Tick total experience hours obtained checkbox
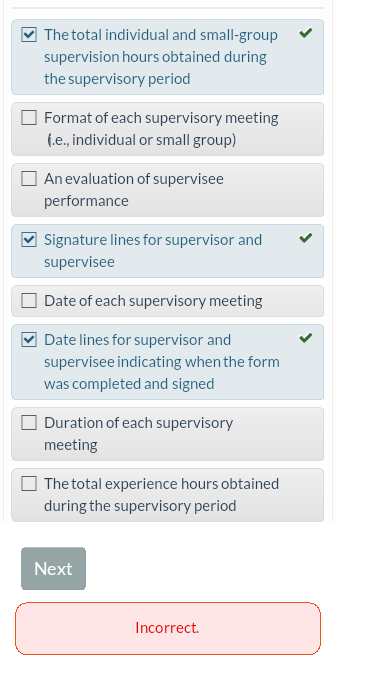 [29, 484]
